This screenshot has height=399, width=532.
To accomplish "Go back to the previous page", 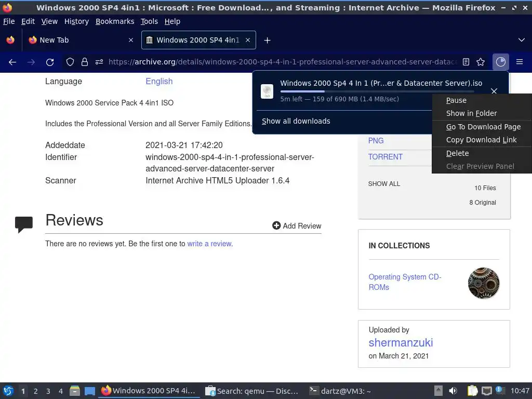I will pos(12,62).
